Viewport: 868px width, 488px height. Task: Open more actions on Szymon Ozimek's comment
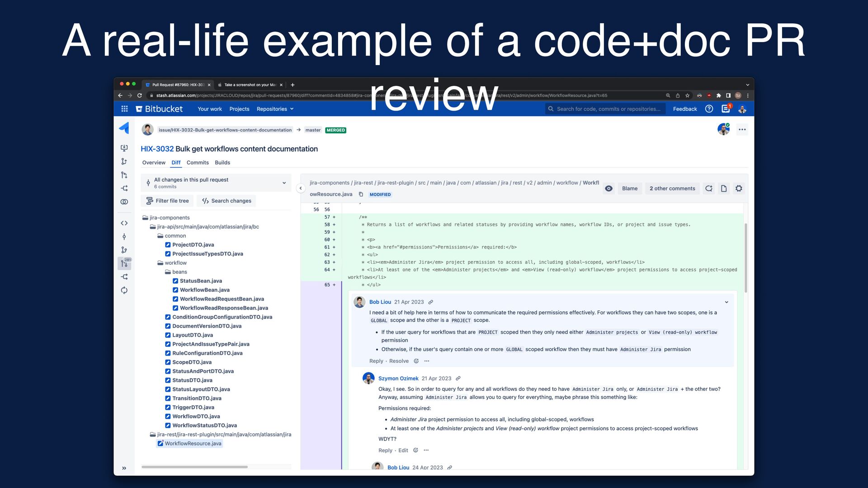click(426, 450)
